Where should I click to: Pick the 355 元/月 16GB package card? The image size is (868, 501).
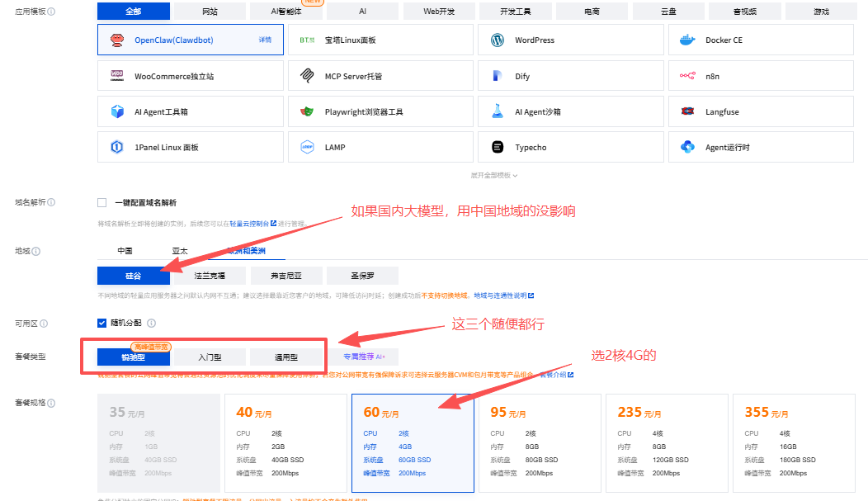(794, 443)
